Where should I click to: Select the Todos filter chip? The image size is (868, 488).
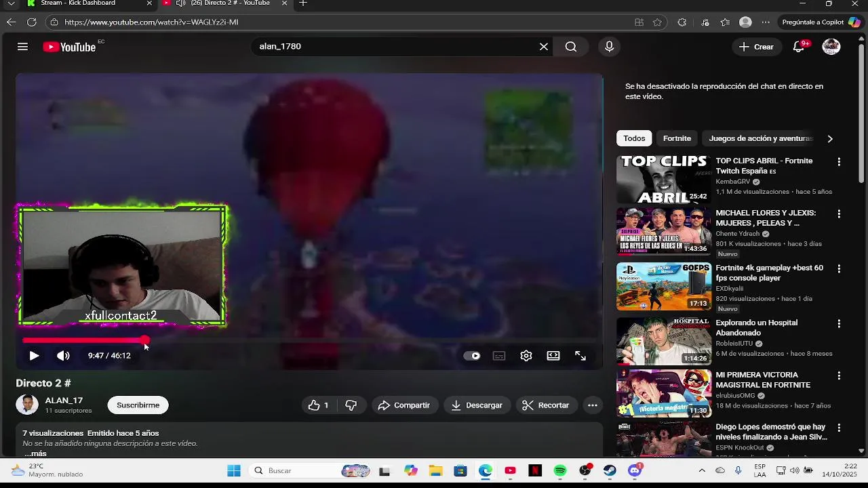click(634, 138)
